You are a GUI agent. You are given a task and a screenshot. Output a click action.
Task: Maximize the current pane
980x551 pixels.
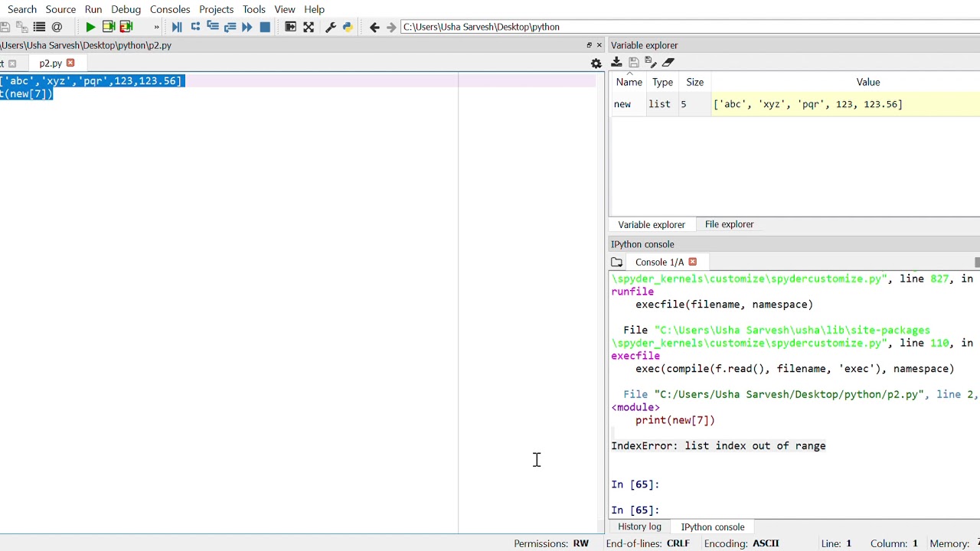point(291,27)
